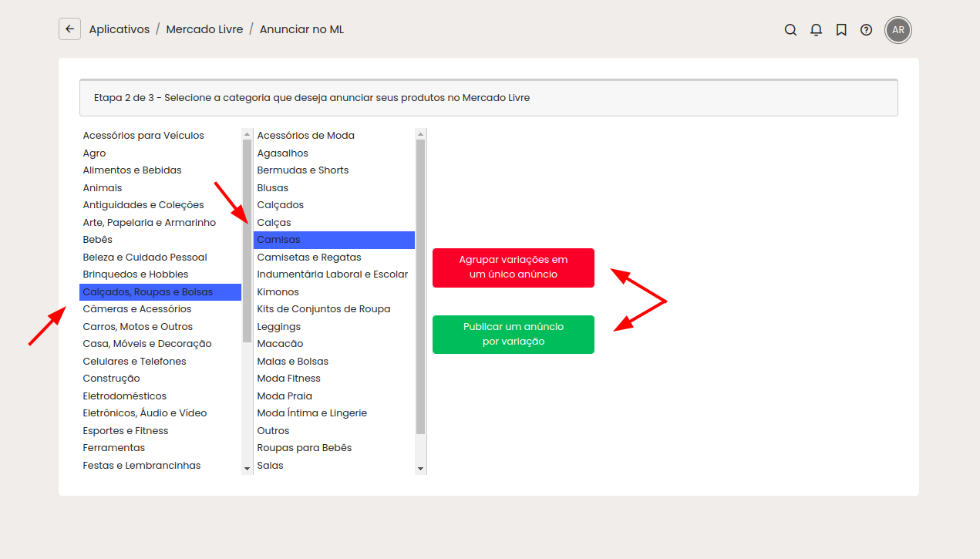This screenshot has width=980, height=559.
Task: Click down arrow of subcategory list scrollbar
Action: [x=420, y=468]
